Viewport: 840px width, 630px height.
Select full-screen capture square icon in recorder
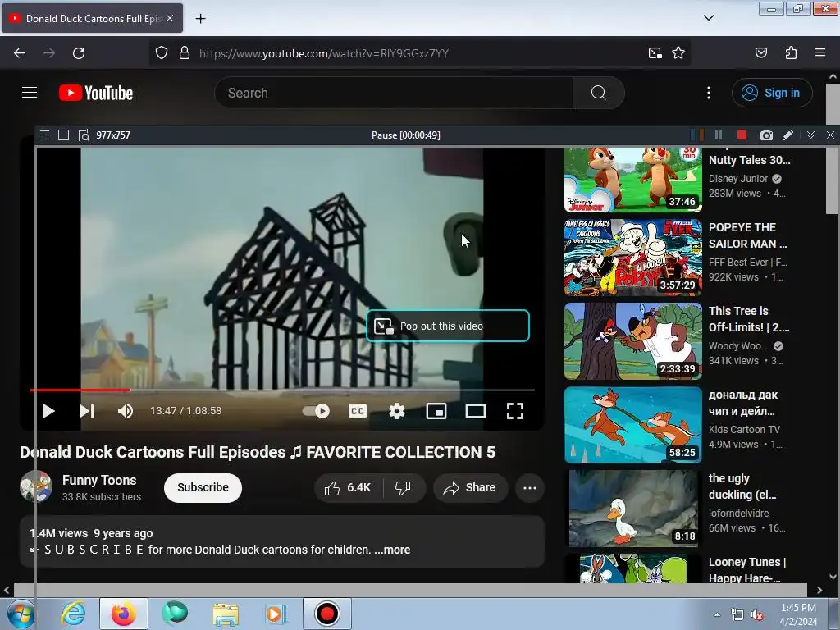63,135
